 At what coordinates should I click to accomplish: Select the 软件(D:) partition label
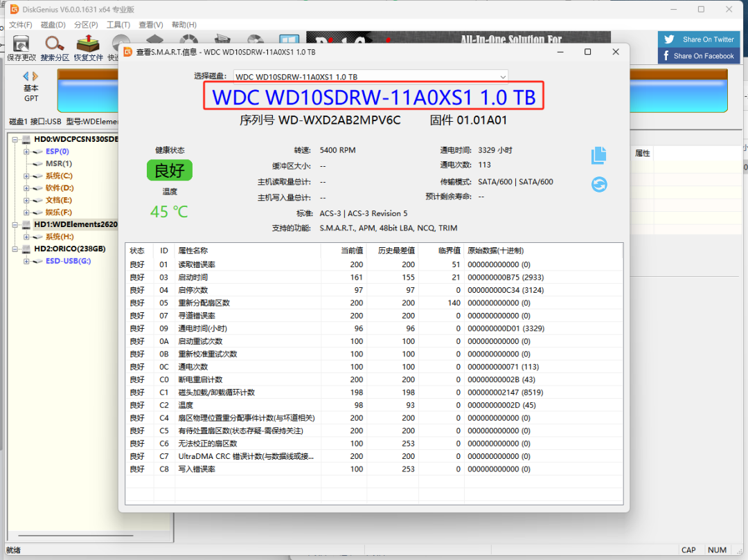tap(60, 188)
